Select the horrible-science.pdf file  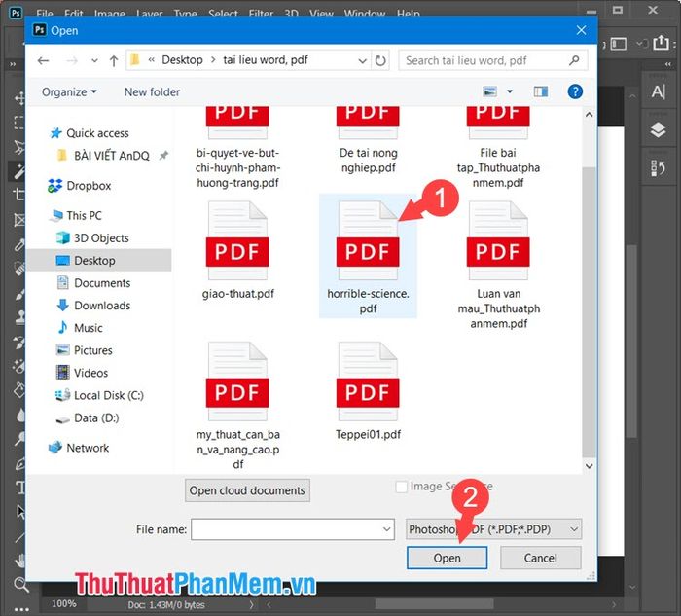(x=368, y=256)
